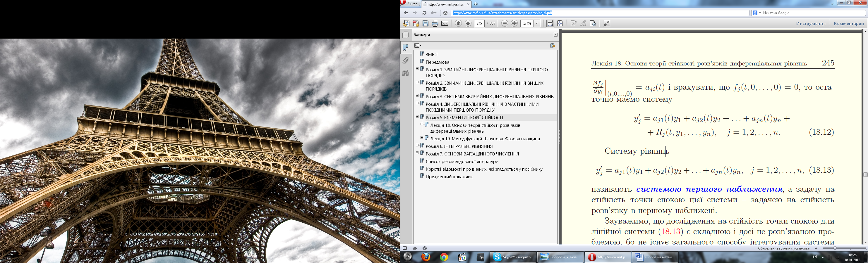Open the Opera main menu button

click(409, 3)
